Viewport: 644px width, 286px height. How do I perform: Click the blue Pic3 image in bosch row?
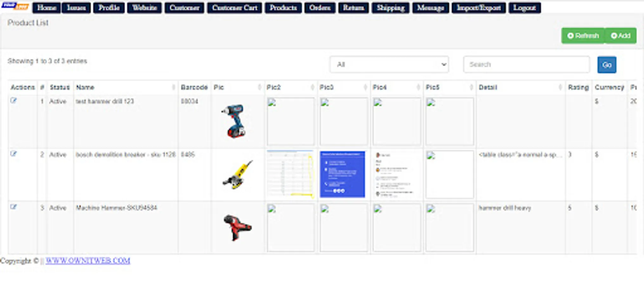point(343,174)
